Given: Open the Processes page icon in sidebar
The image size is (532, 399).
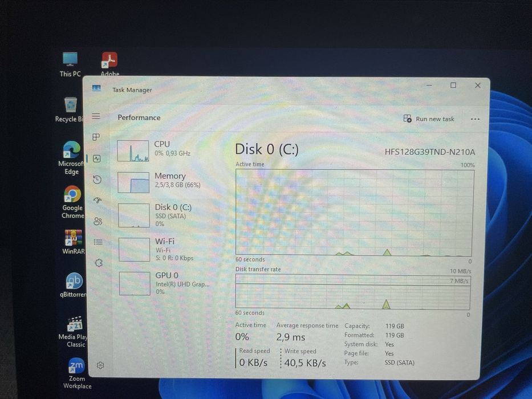Looking at the screenshot, I should click(x=96, y=137).
